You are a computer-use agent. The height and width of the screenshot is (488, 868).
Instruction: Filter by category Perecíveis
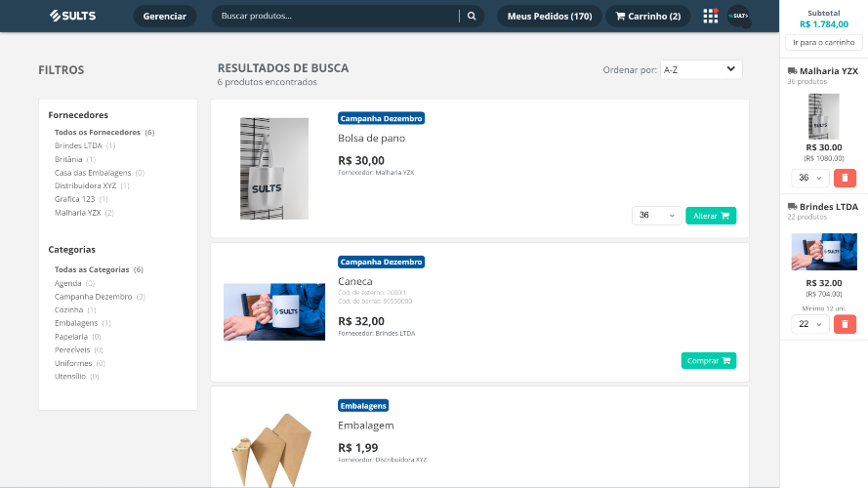[x=79, y=349]
